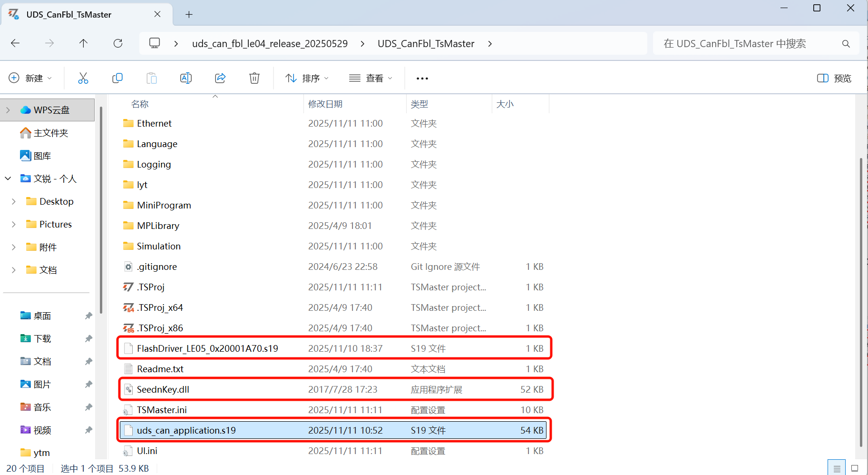Switch to details list view in status bar

837,468
